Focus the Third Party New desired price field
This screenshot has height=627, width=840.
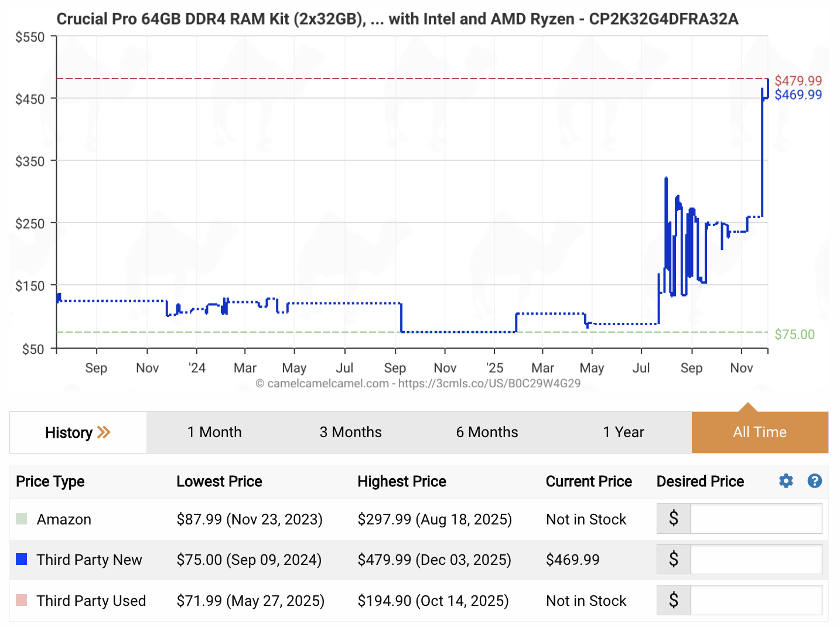point(756,559)
